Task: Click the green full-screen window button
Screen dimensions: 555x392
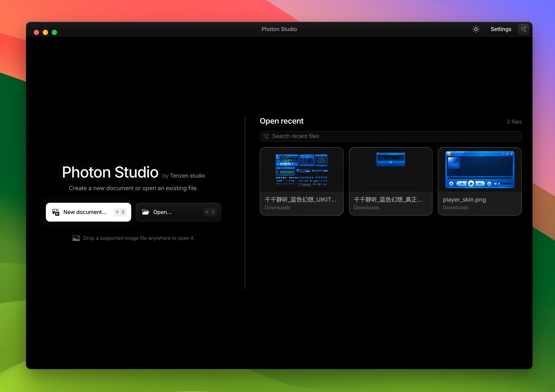Action: (54, 32)
